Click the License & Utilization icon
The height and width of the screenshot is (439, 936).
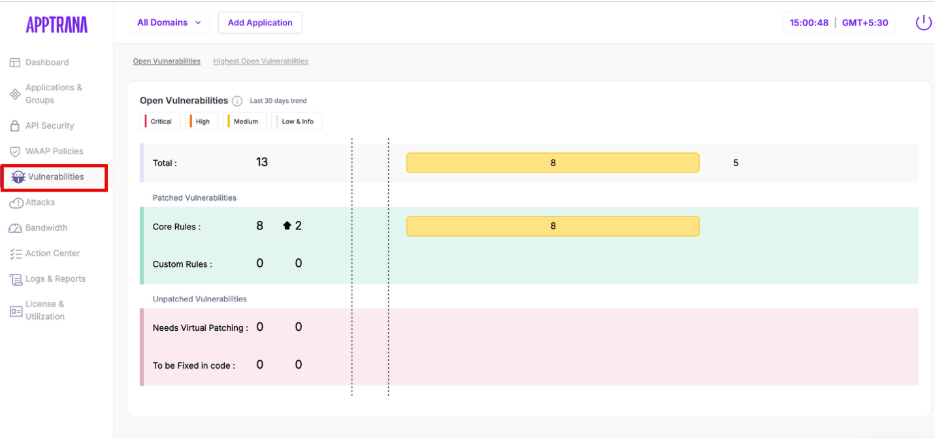point(15,310)
